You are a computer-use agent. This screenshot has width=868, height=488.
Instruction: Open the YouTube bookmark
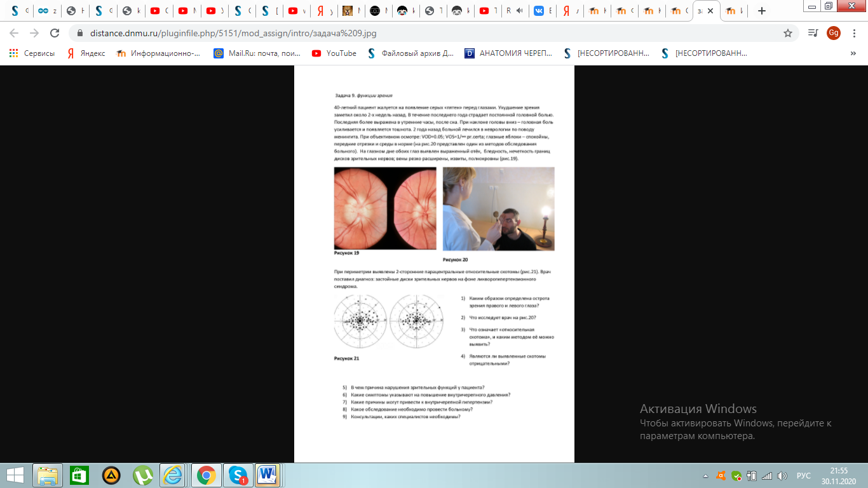point(334,53)
